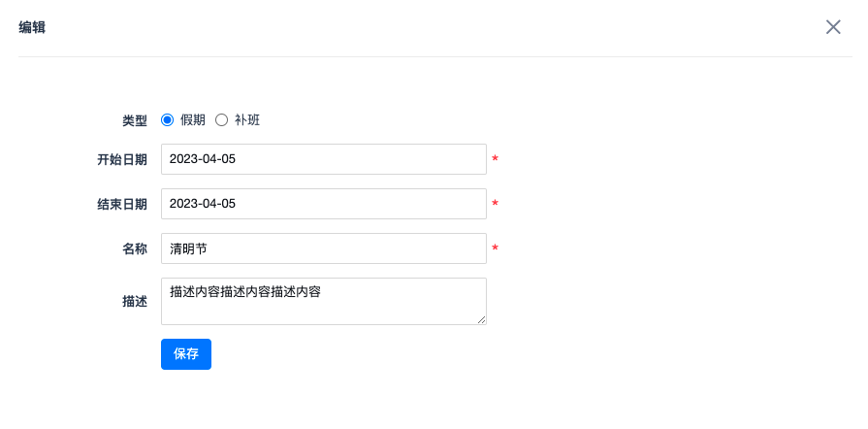
Task: Click the 补班 option label text
Action: pyautogui.click(x=247, y=120)
